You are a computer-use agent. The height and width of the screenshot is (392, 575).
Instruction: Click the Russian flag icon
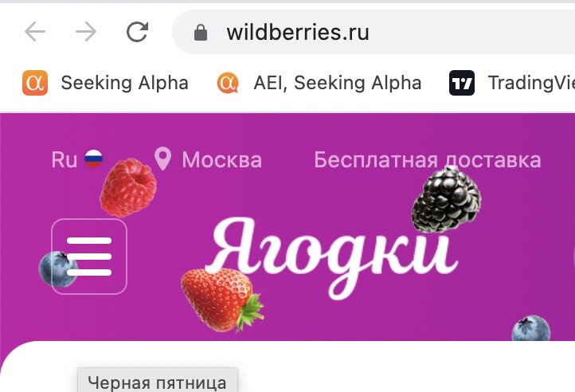tap(93, 159)
